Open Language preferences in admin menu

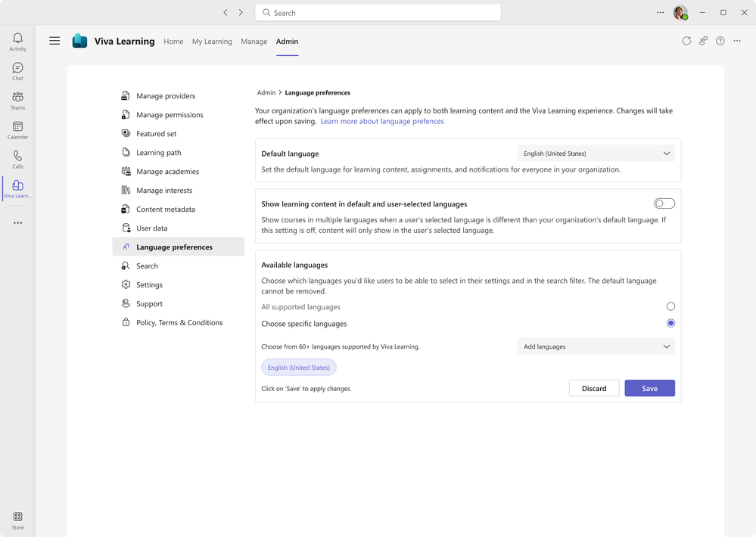point(179,247)
